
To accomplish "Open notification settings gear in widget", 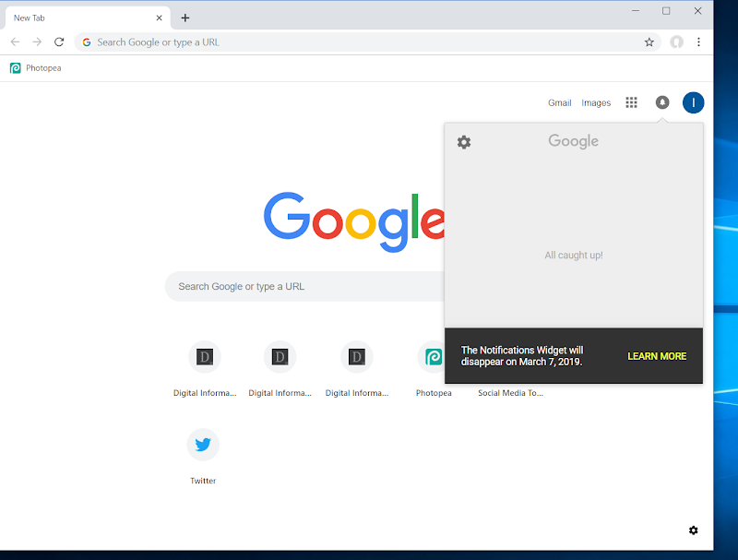I will click(464, 142).
